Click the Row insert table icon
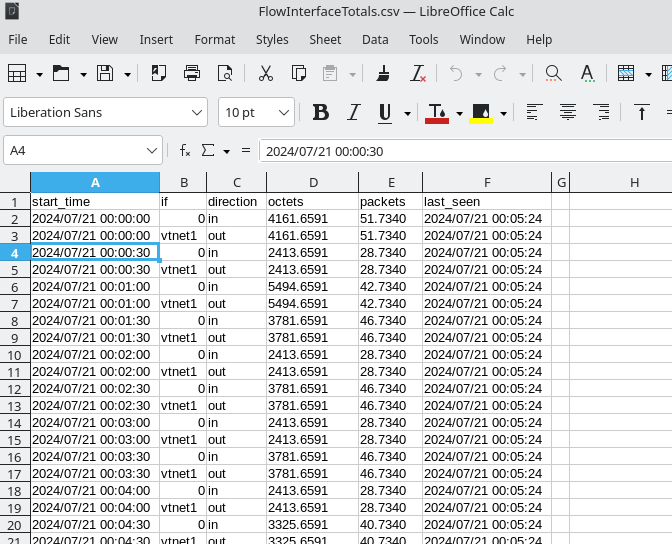Viewport: 672px width, 544px height. pyautogui.click(x=626, y=74)
